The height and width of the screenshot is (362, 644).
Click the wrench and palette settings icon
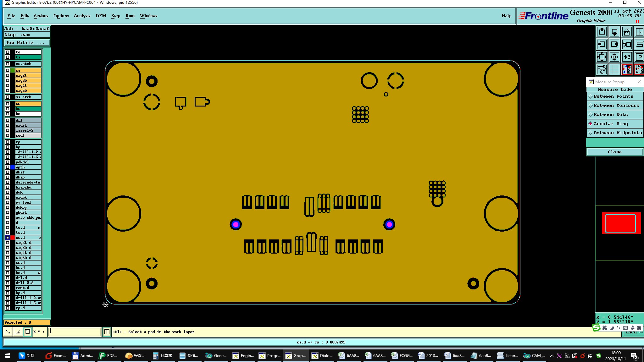(x=602, y=69)
